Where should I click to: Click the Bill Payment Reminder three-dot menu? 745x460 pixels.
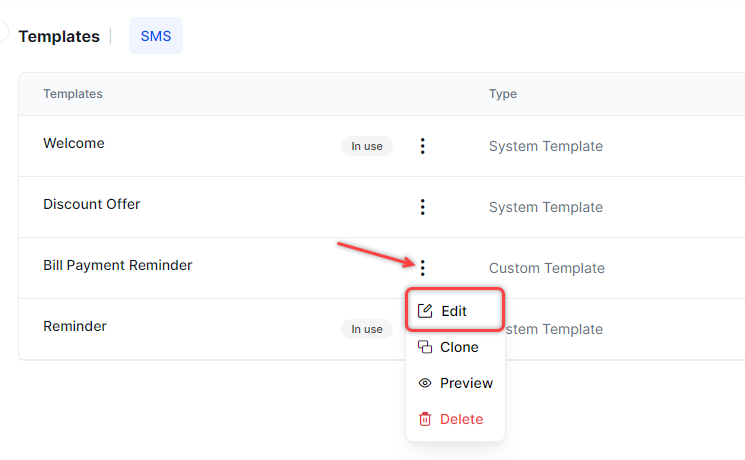(423, 268)
